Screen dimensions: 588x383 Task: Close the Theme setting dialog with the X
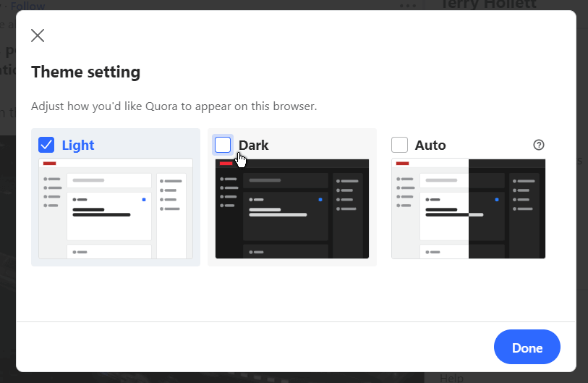click(x=38, y=35)
